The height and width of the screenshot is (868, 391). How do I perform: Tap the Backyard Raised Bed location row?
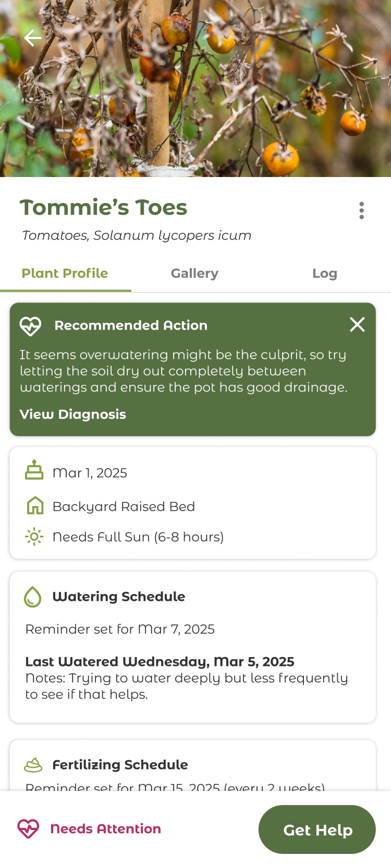124,507
